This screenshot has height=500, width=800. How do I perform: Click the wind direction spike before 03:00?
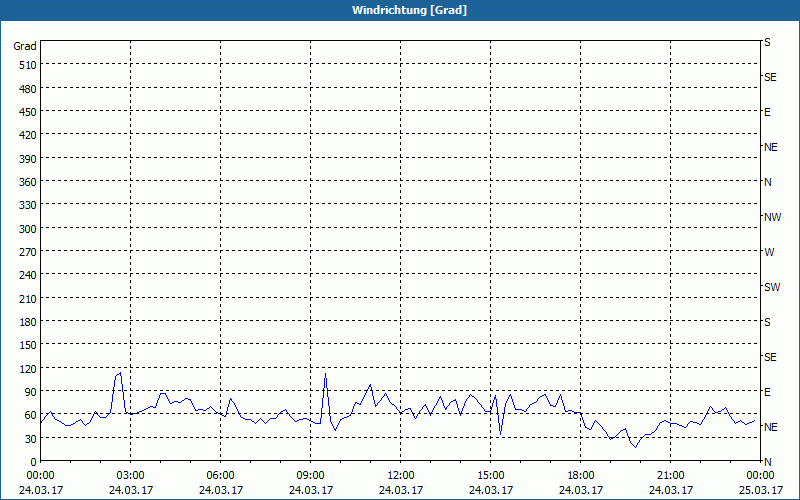[x=119, y=373]
